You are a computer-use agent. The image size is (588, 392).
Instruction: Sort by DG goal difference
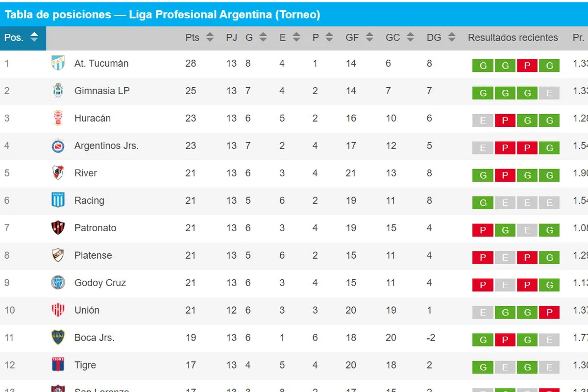point(441,37)
